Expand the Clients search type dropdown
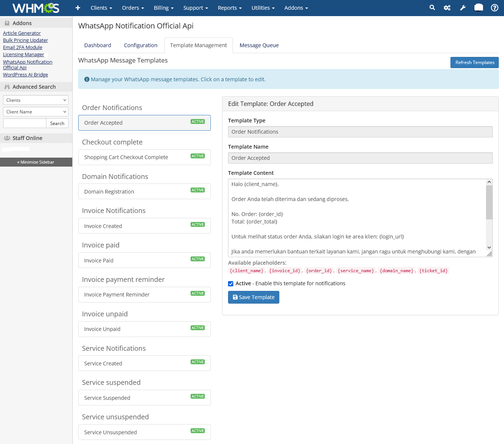 36,100
